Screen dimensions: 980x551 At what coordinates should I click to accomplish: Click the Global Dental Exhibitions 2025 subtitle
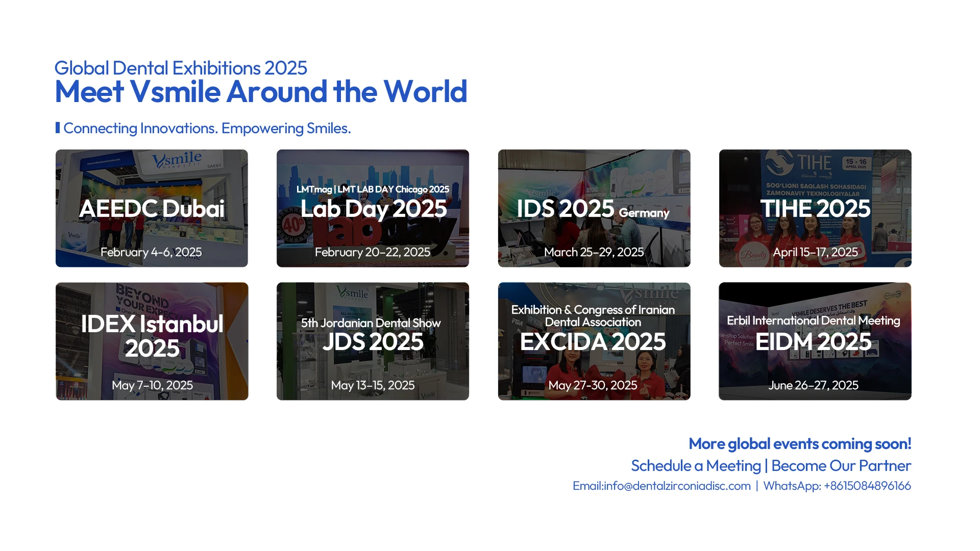pyautogui.click(x=181, y=68)
